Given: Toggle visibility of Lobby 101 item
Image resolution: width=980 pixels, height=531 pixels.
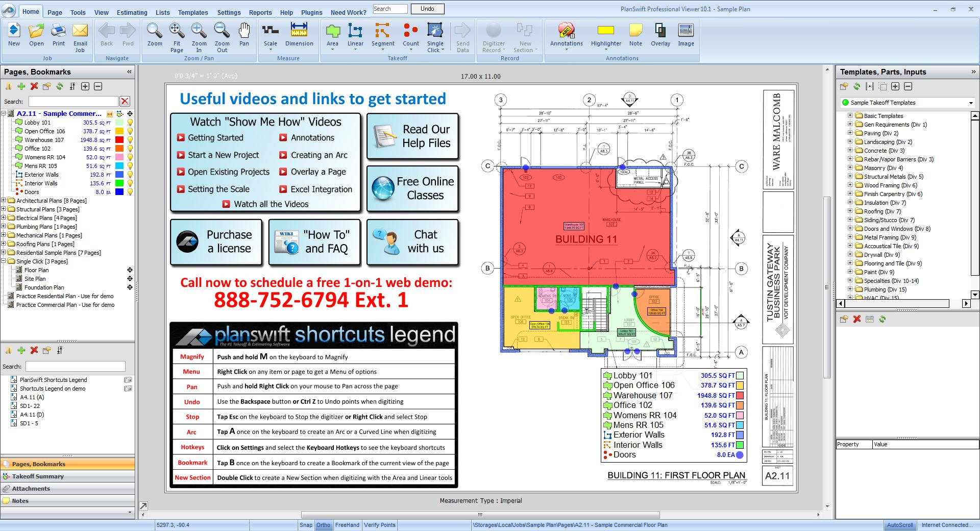Looking at the screenshot, I should (x=130, y=122).
